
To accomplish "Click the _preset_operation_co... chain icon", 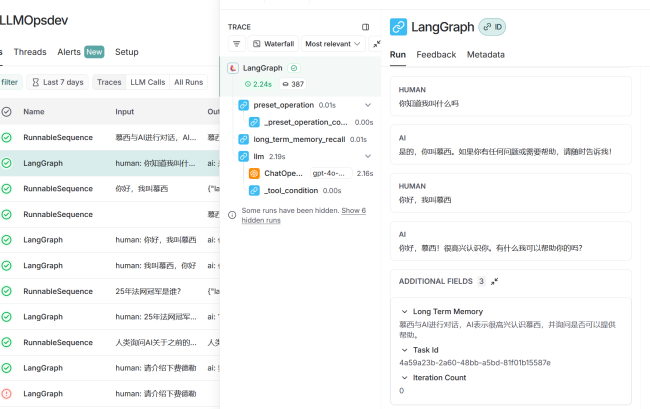I will coord(254,122).
